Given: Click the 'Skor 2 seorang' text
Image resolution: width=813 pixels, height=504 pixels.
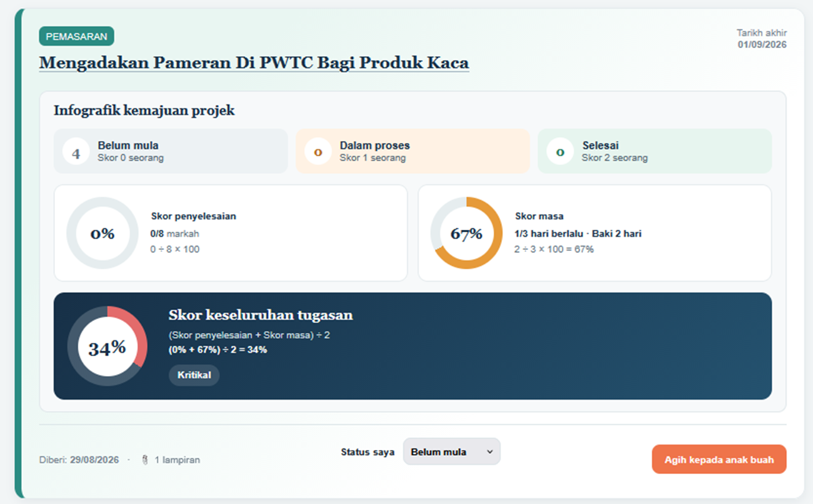Looking at the screenshot, I should pyautogui.click(x=615, y=158).
